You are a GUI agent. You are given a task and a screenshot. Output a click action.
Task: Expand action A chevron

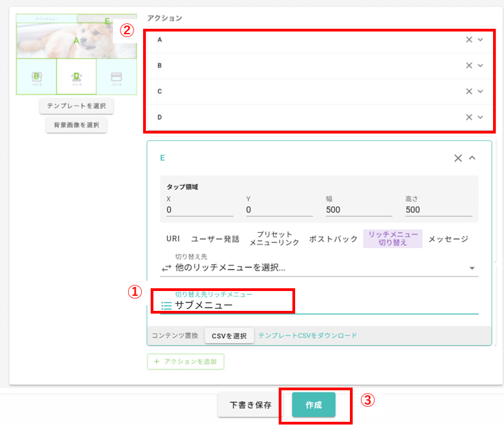coord(481,40)
